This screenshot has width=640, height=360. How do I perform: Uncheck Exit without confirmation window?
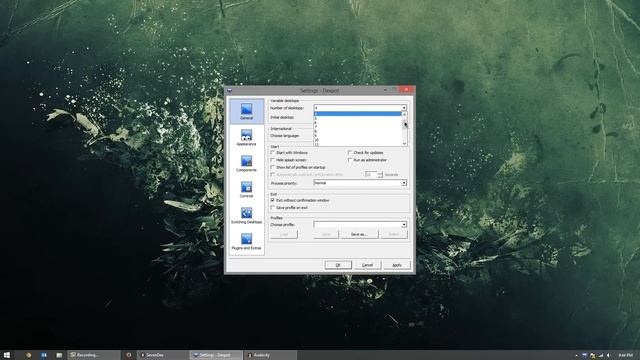(300, 200)
